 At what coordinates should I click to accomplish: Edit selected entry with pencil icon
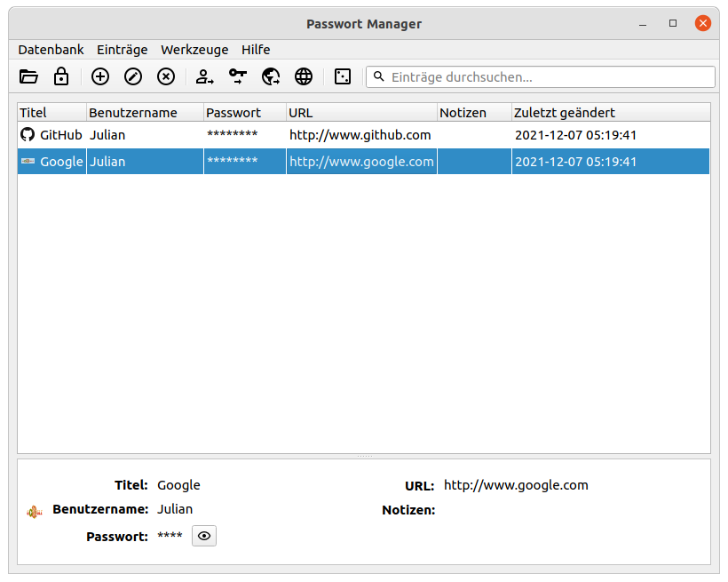point(133,76)
